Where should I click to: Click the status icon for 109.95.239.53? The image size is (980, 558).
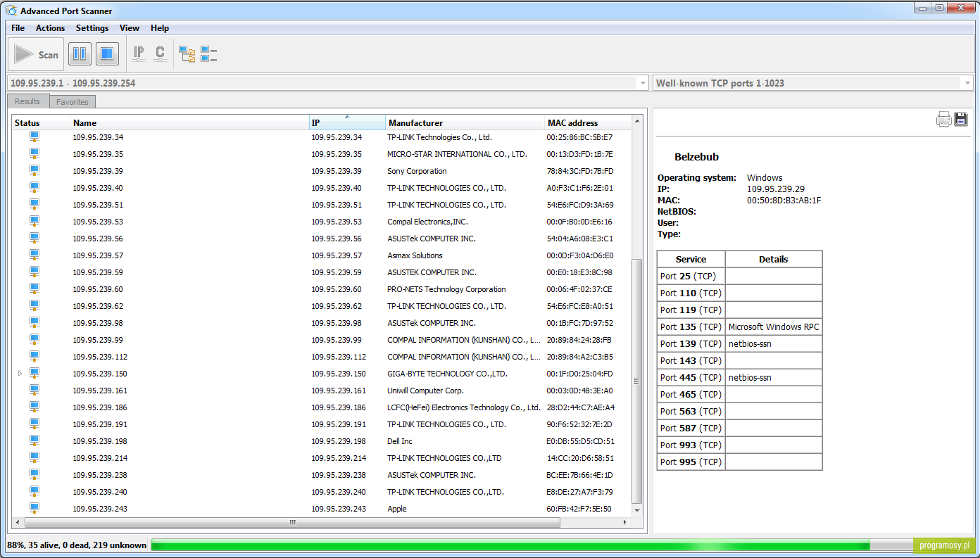pos(34,222)
